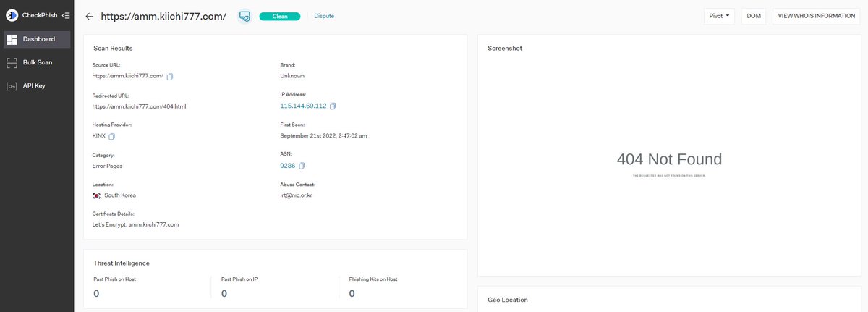
Task: Open the ASN 9286 link
Action: coord(287,166)
